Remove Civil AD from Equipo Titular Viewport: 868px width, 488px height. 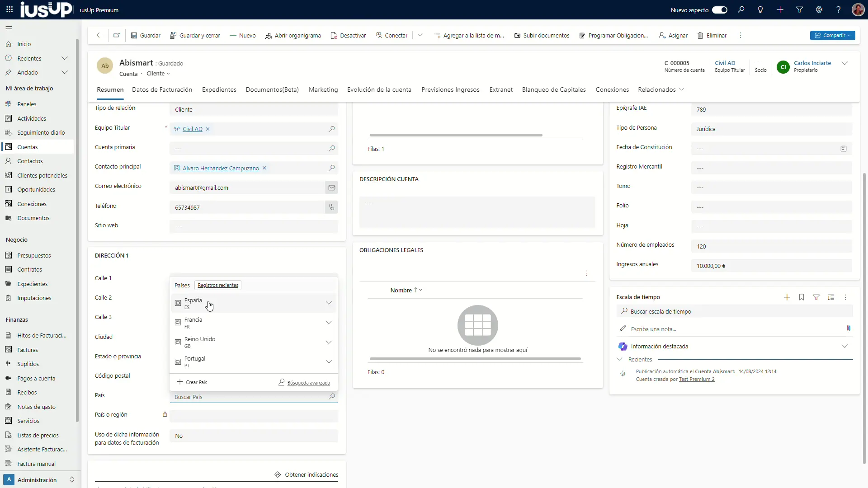(208, 129)
